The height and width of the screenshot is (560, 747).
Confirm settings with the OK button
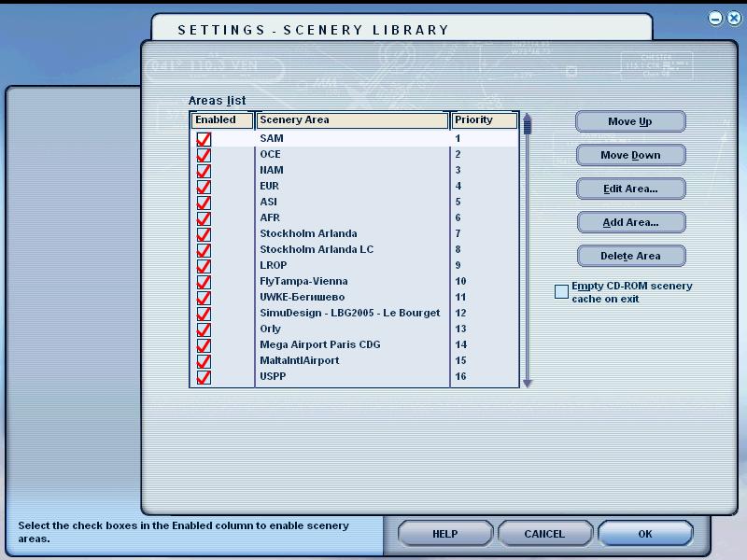[x=645, y=534]
